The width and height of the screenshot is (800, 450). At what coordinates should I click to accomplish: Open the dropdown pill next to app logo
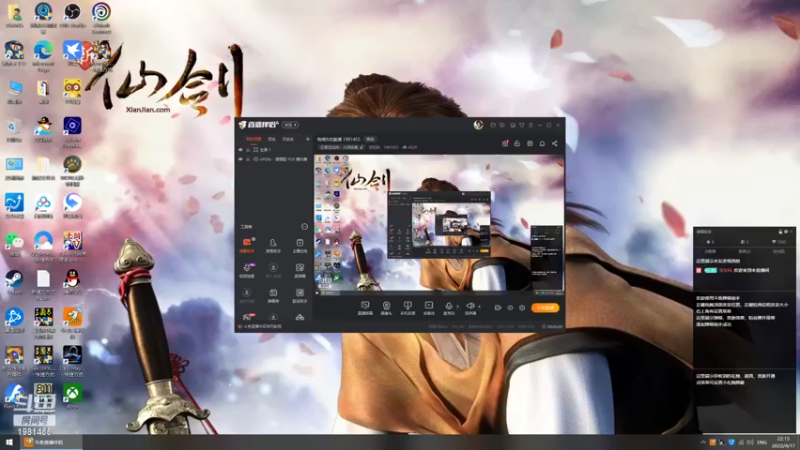(x=291, y=125)
